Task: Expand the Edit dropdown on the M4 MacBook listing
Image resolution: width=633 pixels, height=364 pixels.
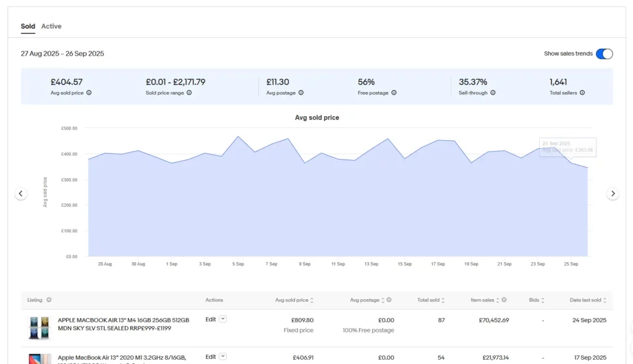Action: click(221, 319)
